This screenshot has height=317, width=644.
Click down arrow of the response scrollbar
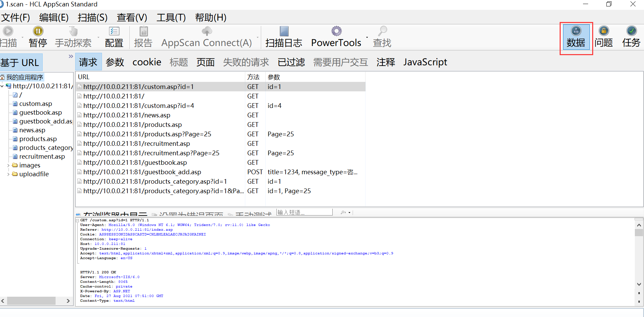pos(639,284)
